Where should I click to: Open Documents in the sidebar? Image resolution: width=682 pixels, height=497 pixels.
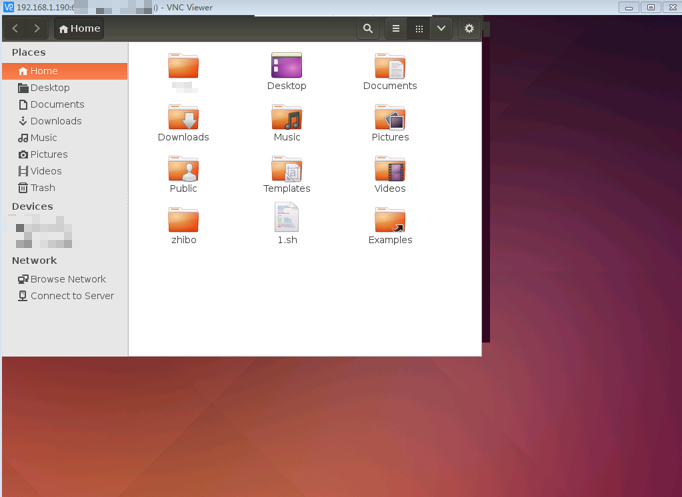[x=65, y=104]
